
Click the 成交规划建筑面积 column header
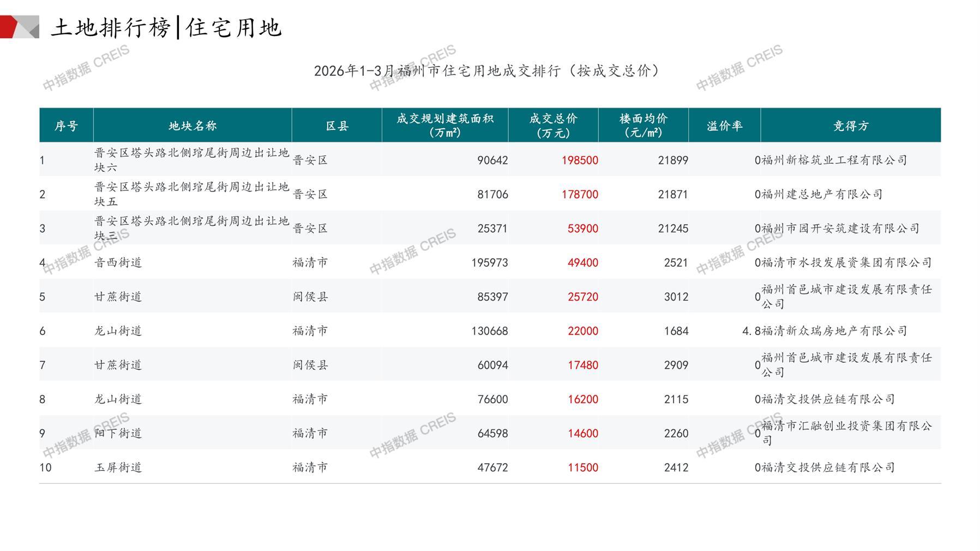(444, 125)
